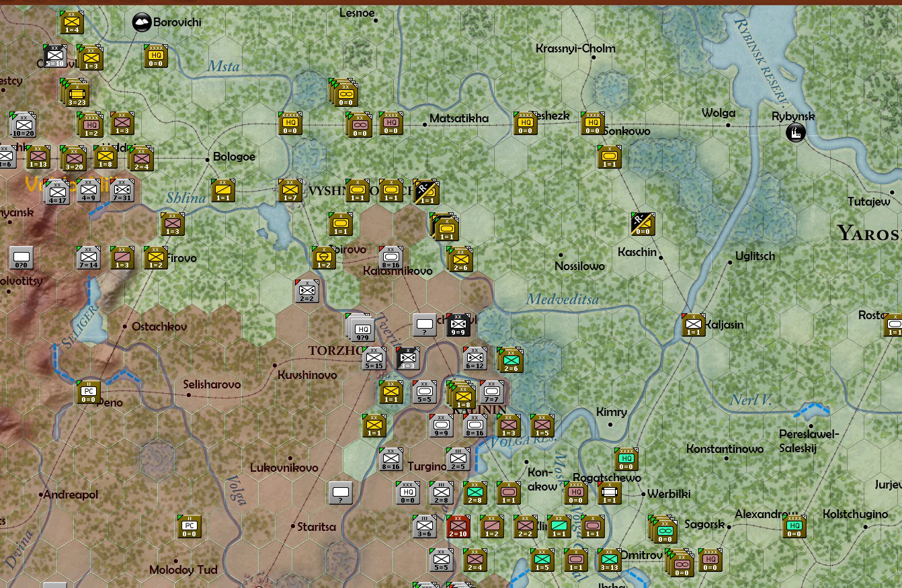Click the Lesnoe town label
The image size is (902, 588).
(357, 13)
